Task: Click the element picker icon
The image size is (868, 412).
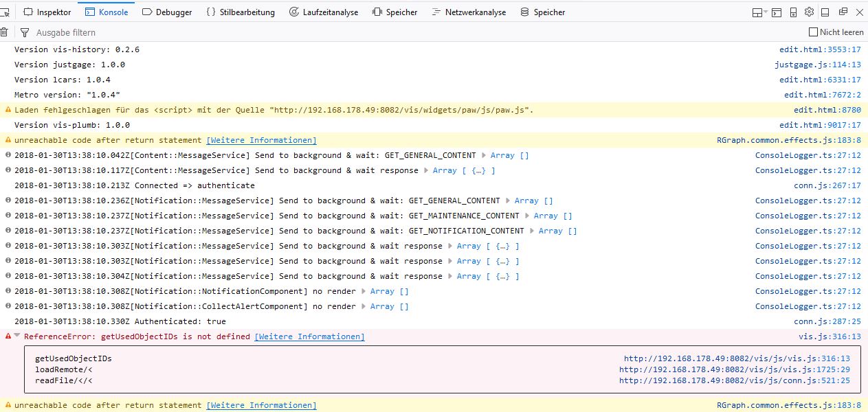Action: (5, 12)
